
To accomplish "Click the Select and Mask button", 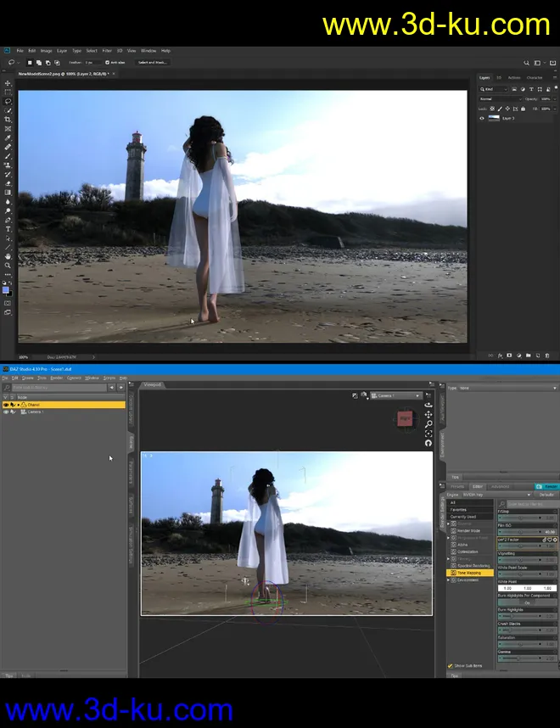I will [x=153, y=62].
